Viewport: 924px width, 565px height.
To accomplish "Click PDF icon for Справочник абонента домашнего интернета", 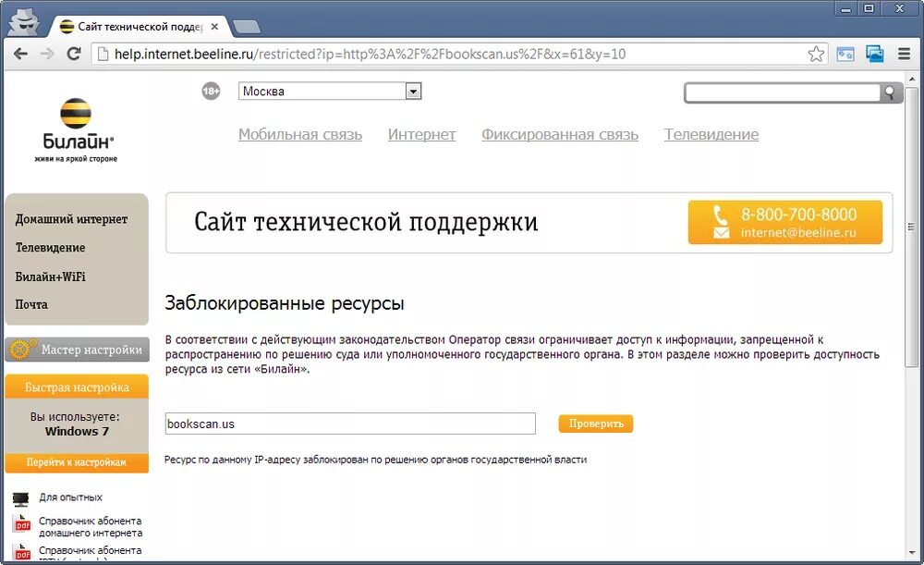I will [x=22, y=523].
